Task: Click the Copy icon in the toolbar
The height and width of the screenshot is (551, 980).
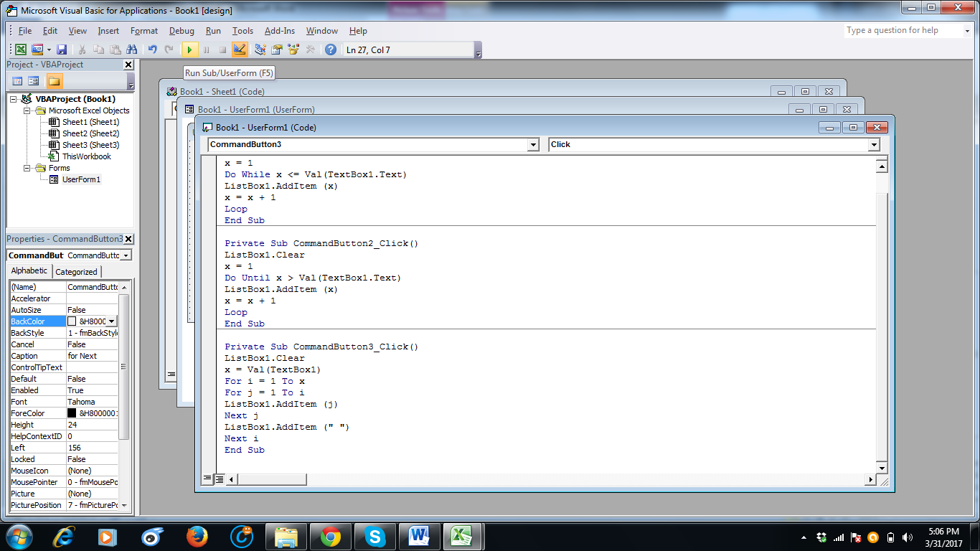Action: coord(98,50)
